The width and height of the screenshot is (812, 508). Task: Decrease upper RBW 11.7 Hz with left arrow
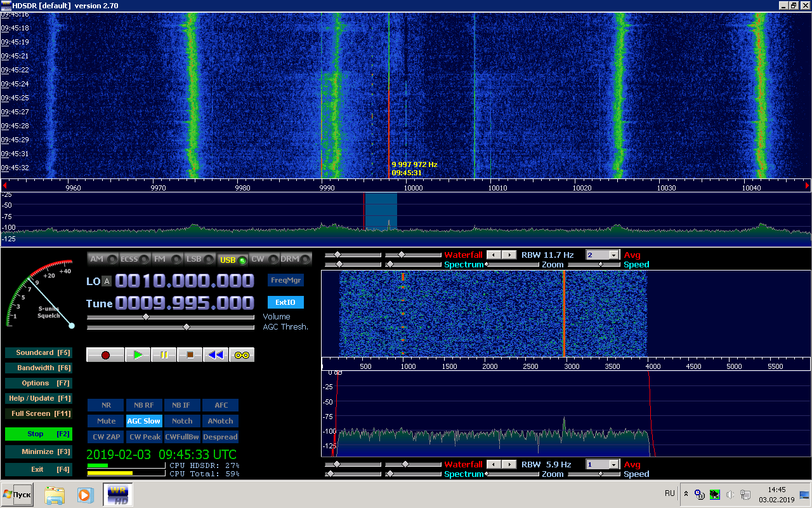(x=494, y=255)
